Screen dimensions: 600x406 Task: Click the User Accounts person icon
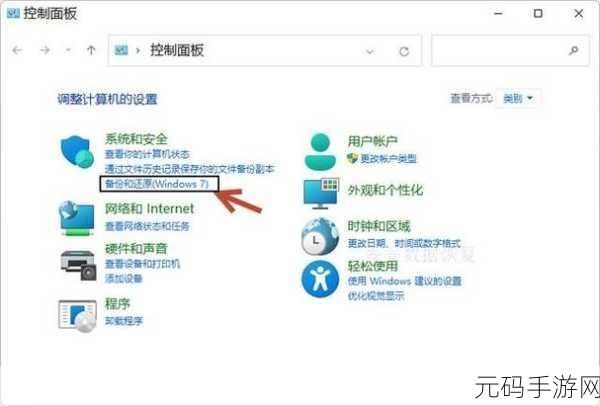tap(320, 152)
